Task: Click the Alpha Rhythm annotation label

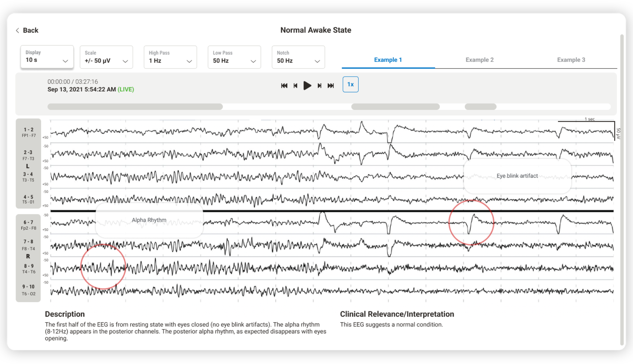Action: point(149,220)
